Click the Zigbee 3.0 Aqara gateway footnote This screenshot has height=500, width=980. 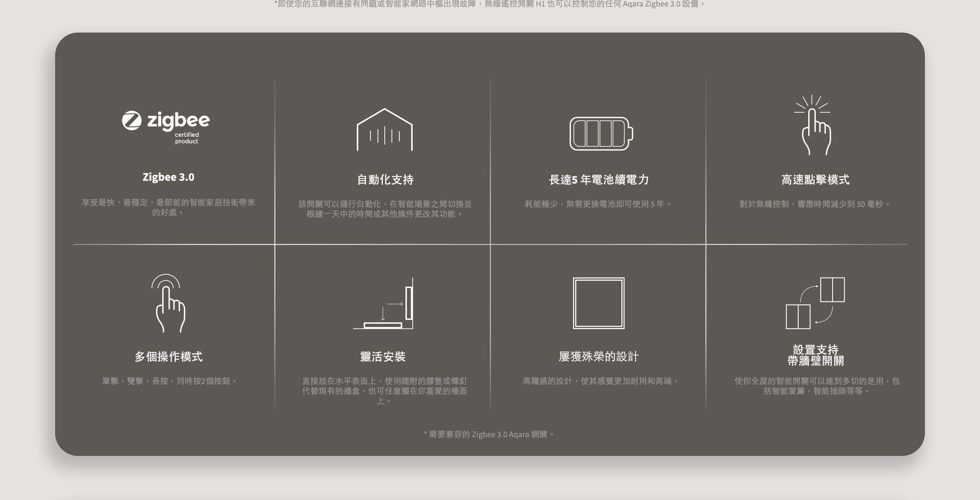click(489, 434)
